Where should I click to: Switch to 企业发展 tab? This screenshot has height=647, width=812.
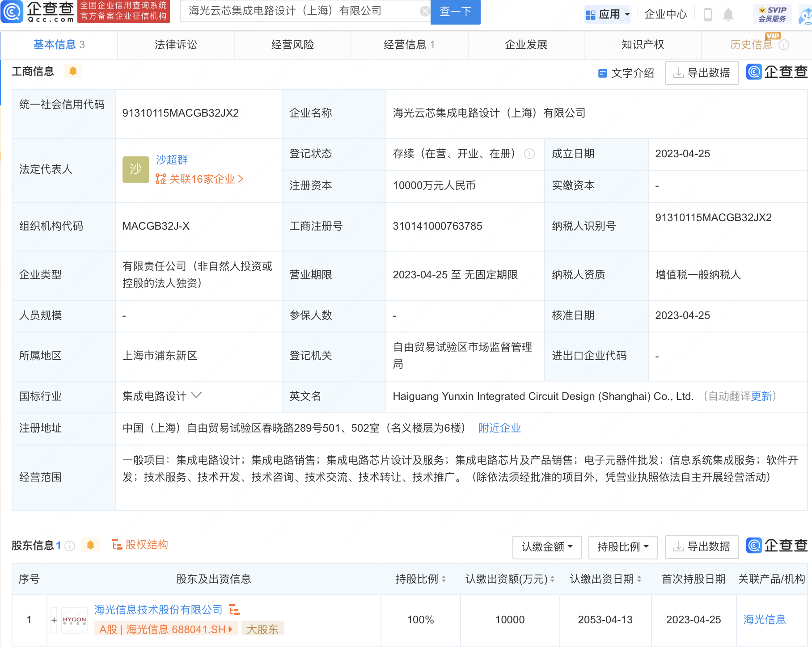pos(526,45)
